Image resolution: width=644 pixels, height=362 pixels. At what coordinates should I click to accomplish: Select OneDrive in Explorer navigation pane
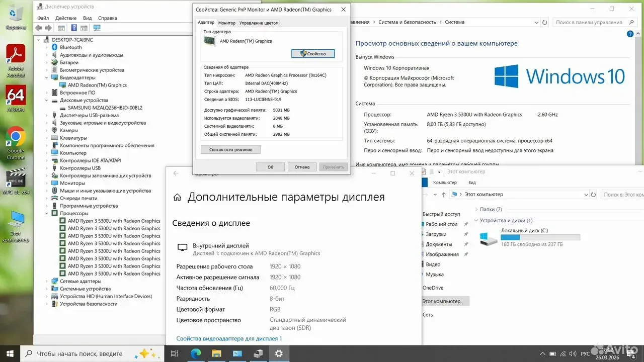(433, 288)
